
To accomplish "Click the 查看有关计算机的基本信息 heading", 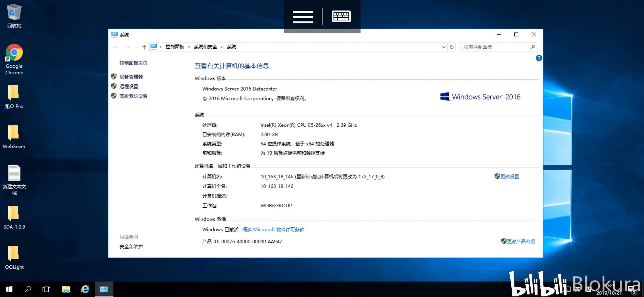I will point(232,66).
